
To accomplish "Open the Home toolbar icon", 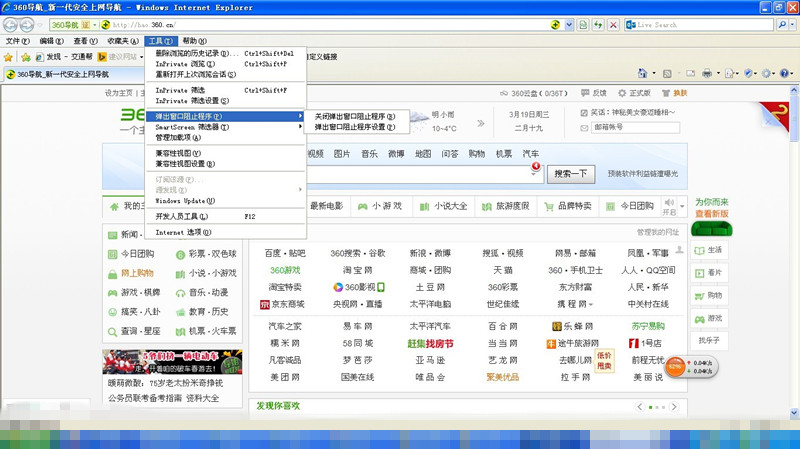I will (x=642, y=73).
